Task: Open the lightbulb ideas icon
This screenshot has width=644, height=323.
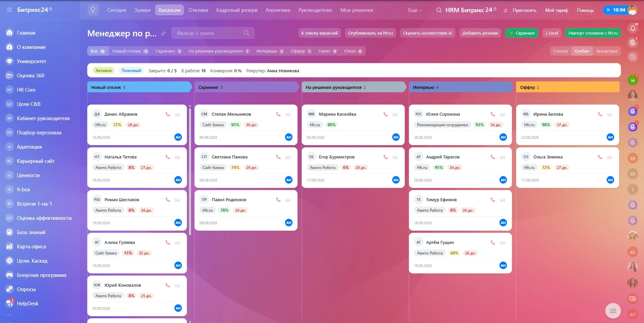Action: tap(93, 10)
